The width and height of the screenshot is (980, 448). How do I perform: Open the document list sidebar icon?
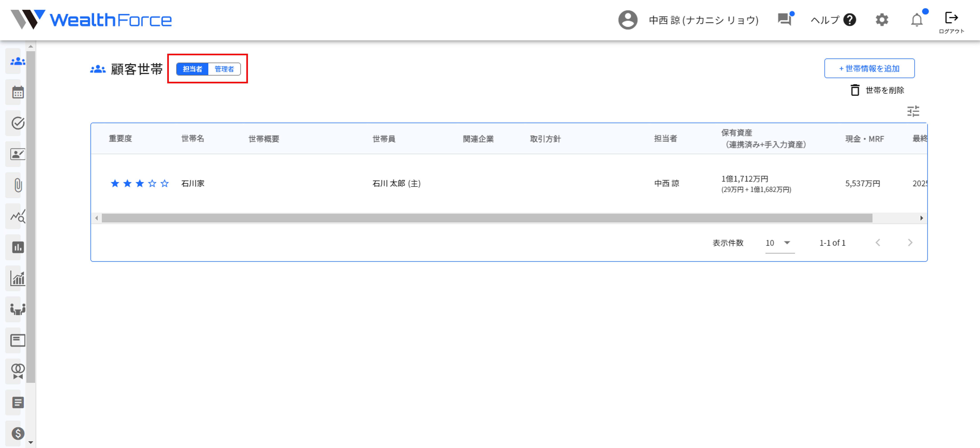click(x=18, y=402)
